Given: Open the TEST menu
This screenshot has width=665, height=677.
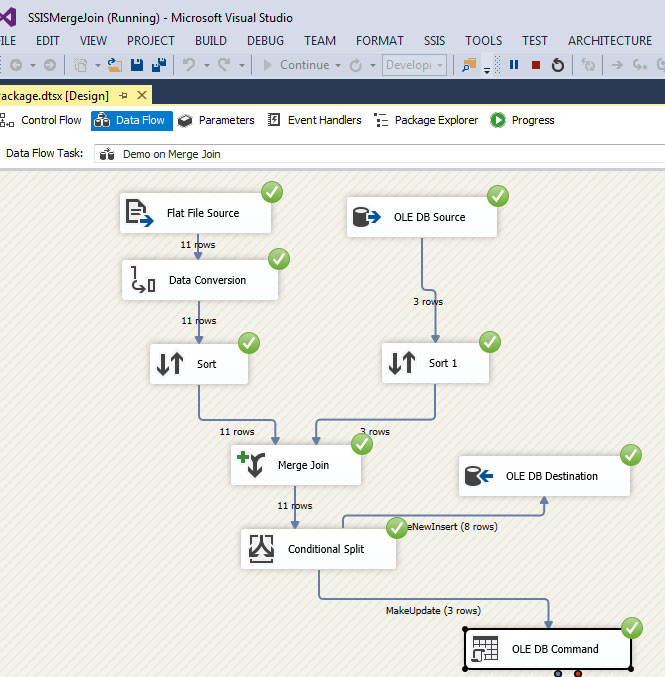Looking at the screenshot, I should coord(535,41).
